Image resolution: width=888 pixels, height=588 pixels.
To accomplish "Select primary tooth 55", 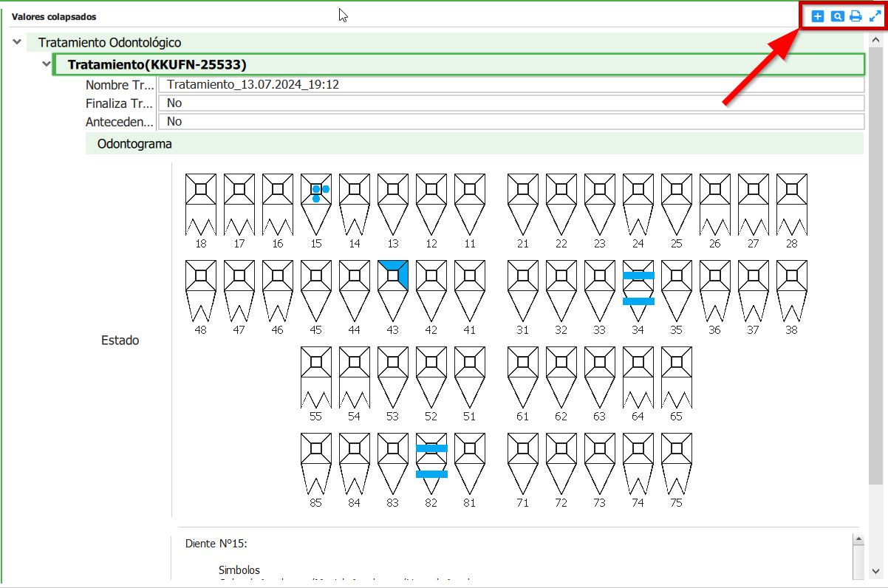I will tap(316, 377).
